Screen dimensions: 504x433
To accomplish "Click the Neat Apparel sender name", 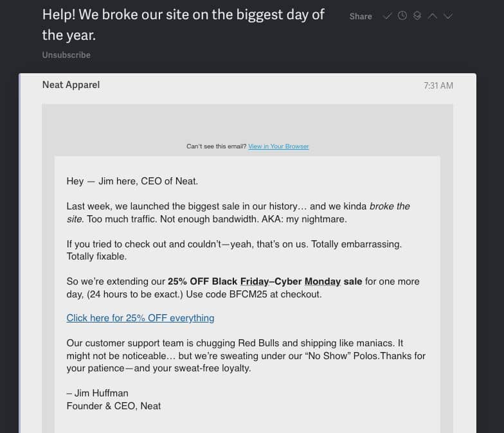I will coord(71,85).
